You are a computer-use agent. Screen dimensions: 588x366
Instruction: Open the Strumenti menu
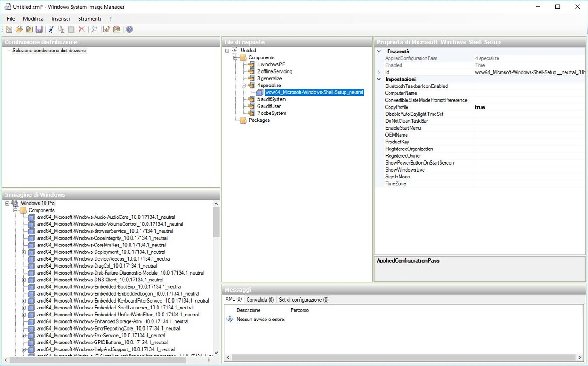click(x=90, y=19)
